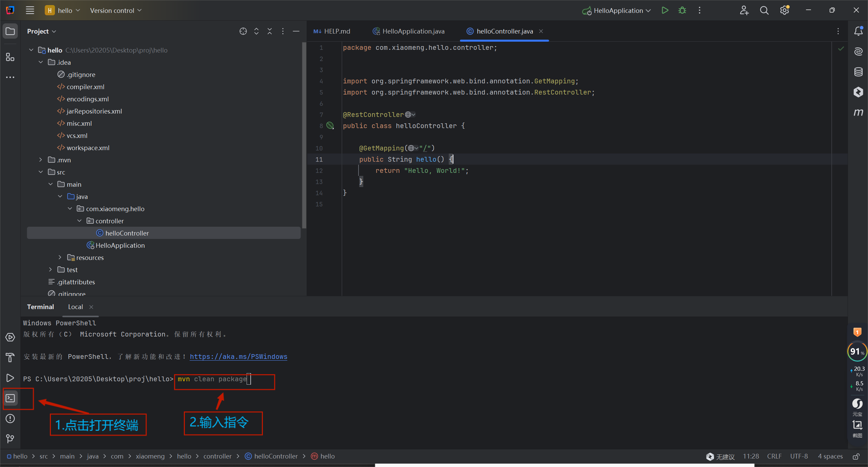The width and height of the screenshot is (868, 467).
Task: Open the Git tool window icon
Action: click(x=10, y=439)
